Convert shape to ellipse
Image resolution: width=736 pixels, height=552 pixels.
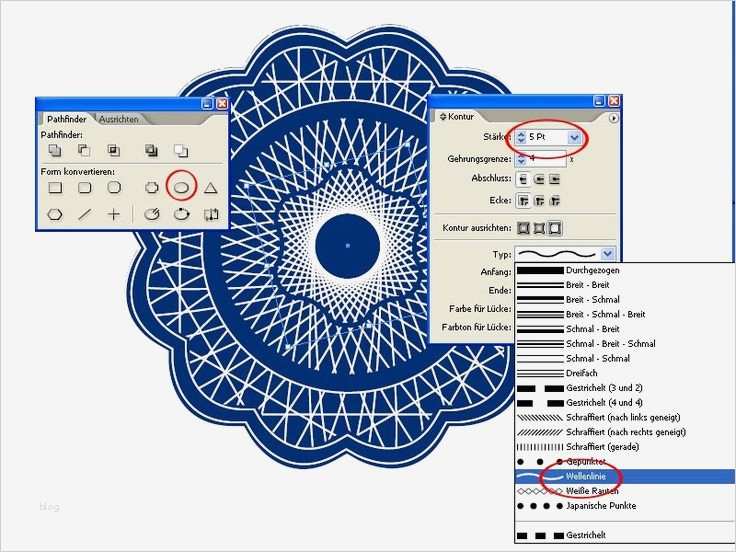coord(181,188)
